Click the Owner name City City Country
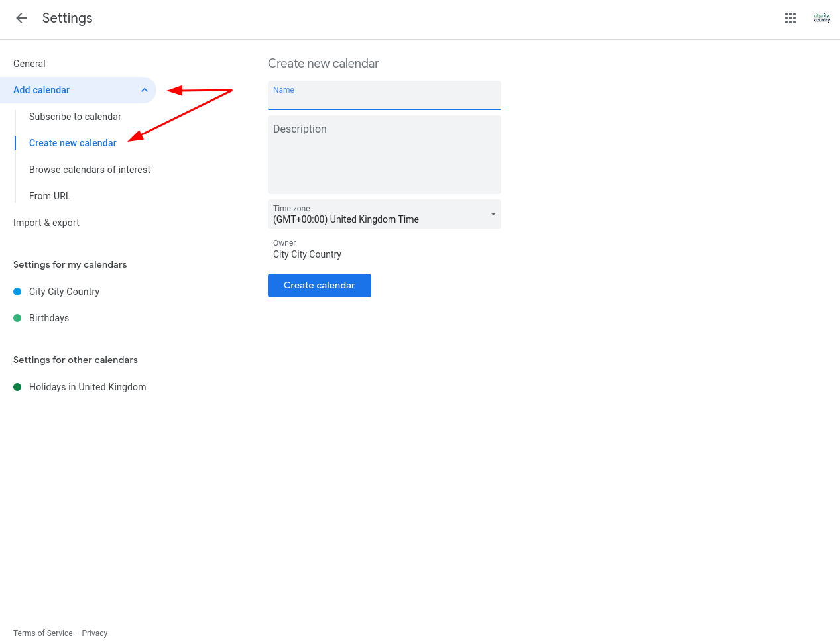This screenshot has width=840, height=642. 307,254
